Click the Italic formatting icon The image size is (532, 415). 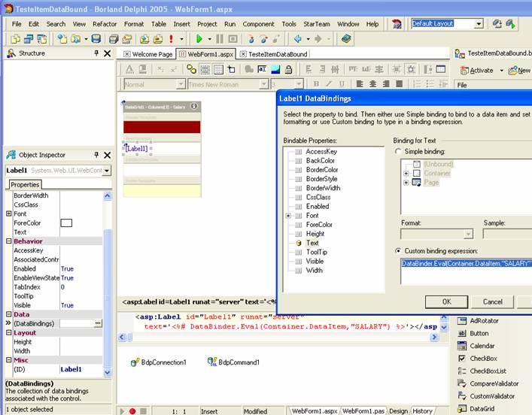[x=329, y=83]
